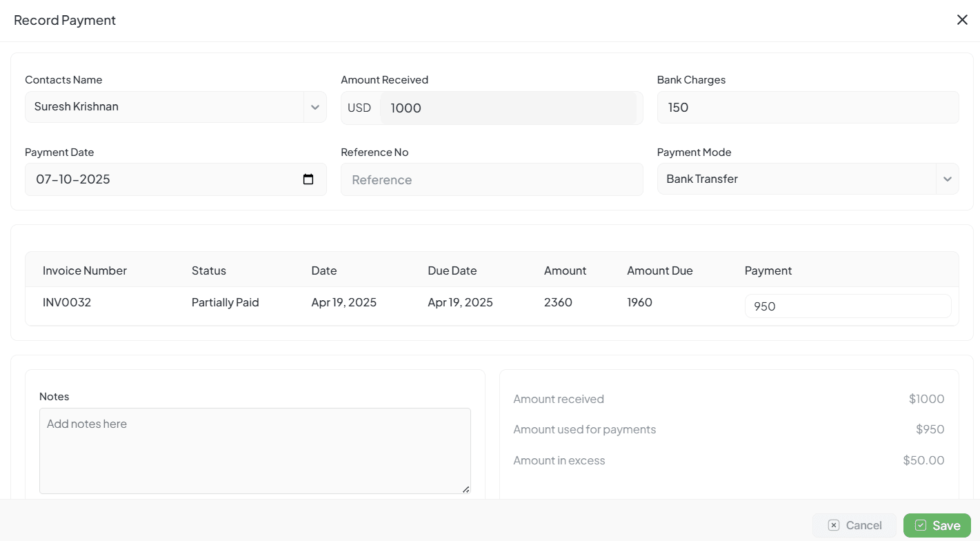Grab the Notes textarea resize handle

coord(466,489)
